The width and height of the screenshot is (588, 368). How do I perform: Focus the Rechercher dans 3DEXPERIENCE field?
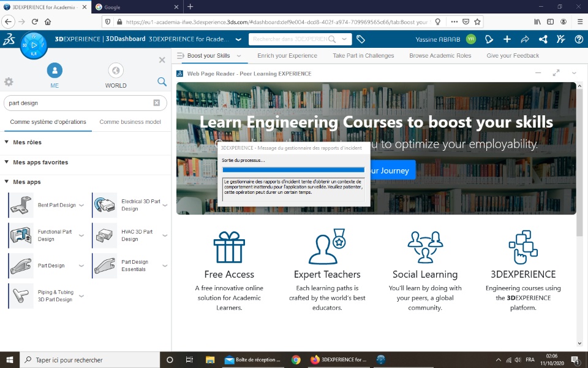[288, 39]
